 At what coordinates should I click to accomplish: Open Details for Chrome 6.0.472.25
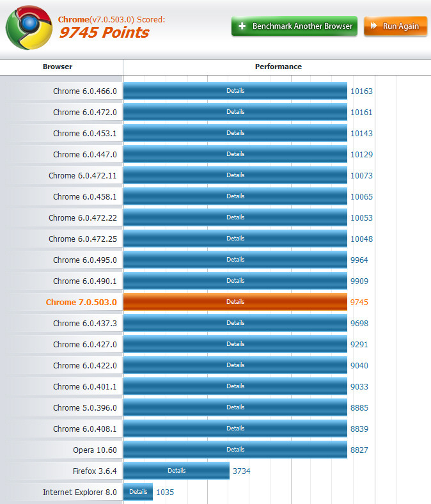(235, 239)
